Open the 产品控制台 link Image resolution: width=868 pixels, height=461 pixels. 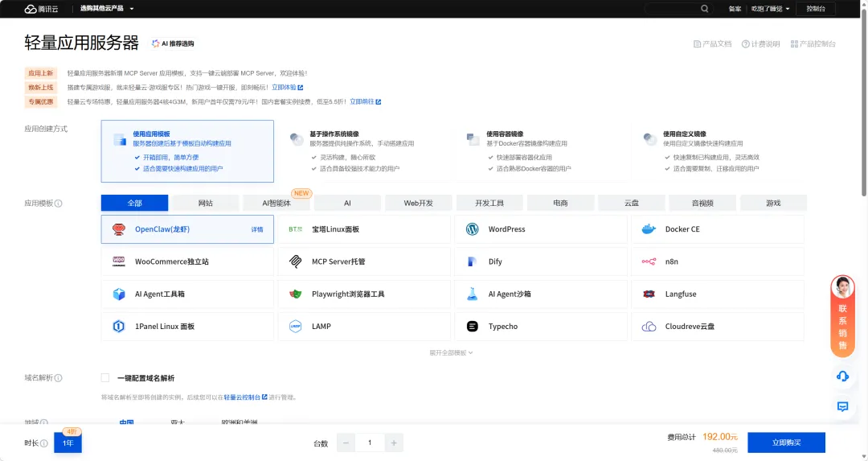click(x=813, y=43)
